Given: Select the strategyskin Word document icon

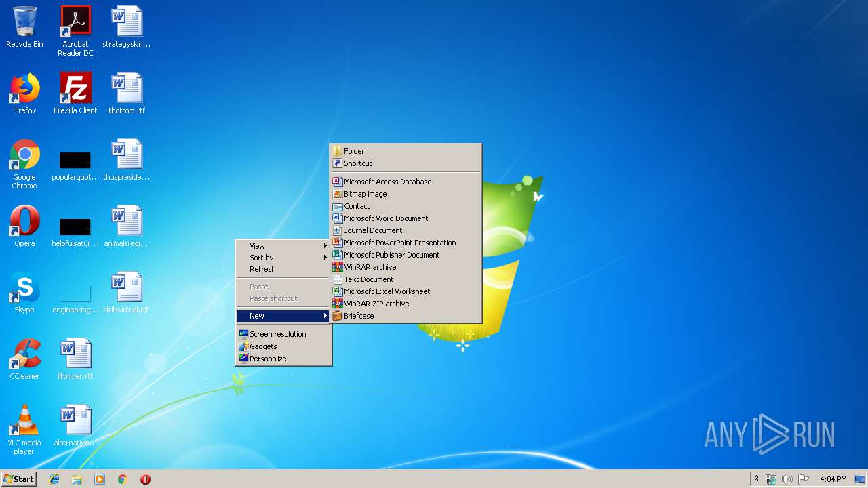Looking at the screenshot, I should 126,27.
